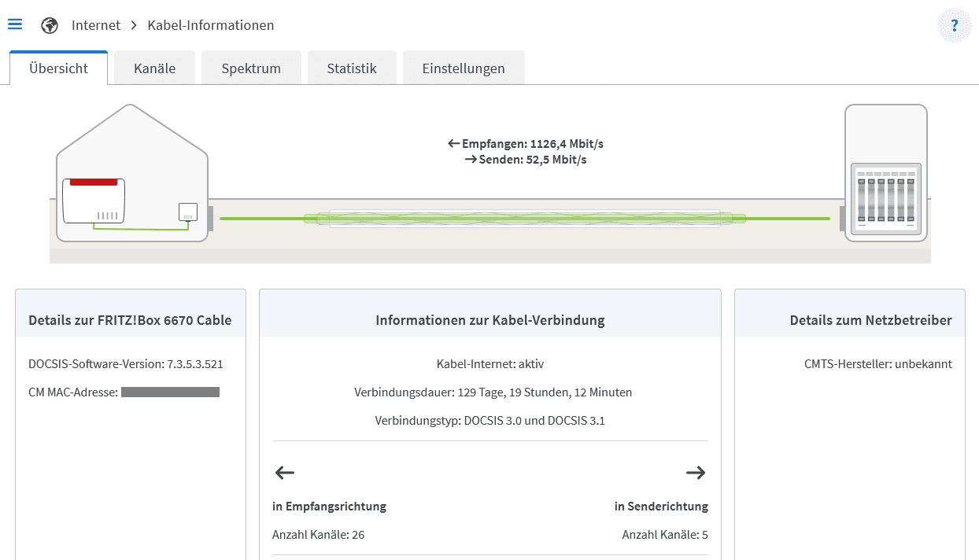This screenshot has height=560, width=979.
Task: Open the Spektrum tab
Action: [251, 68]
